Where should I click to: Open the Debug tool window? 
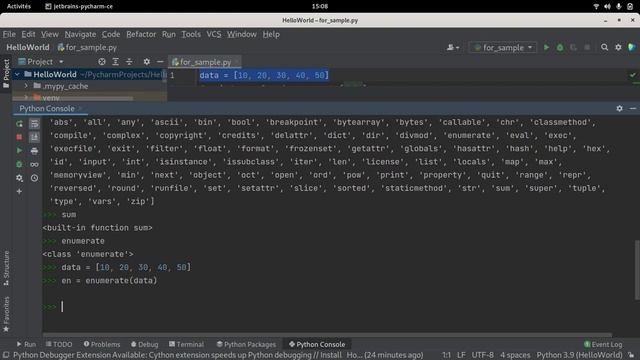[144, 344]
